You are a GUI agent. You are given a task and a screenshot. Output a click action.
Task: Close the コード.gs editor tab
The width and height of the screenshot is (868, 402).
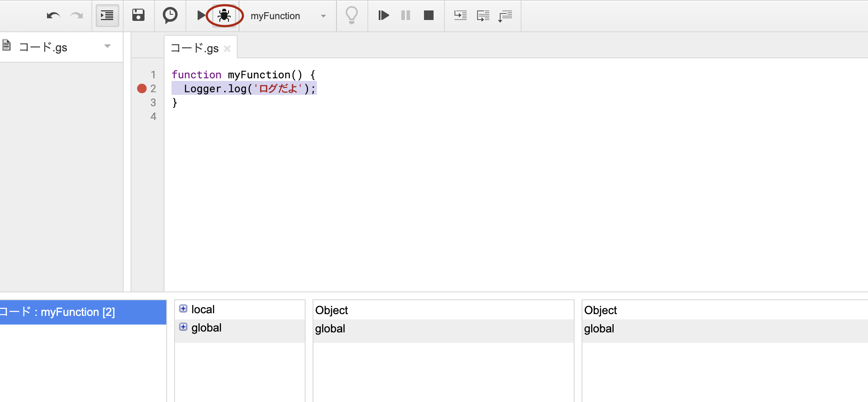[227, 49]
